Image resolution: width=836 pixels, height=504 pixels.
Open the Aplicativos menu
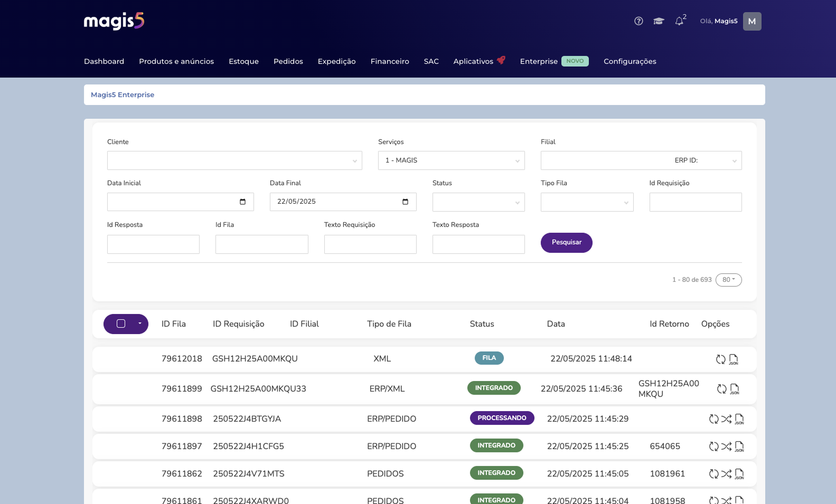(x=473, y=61)
